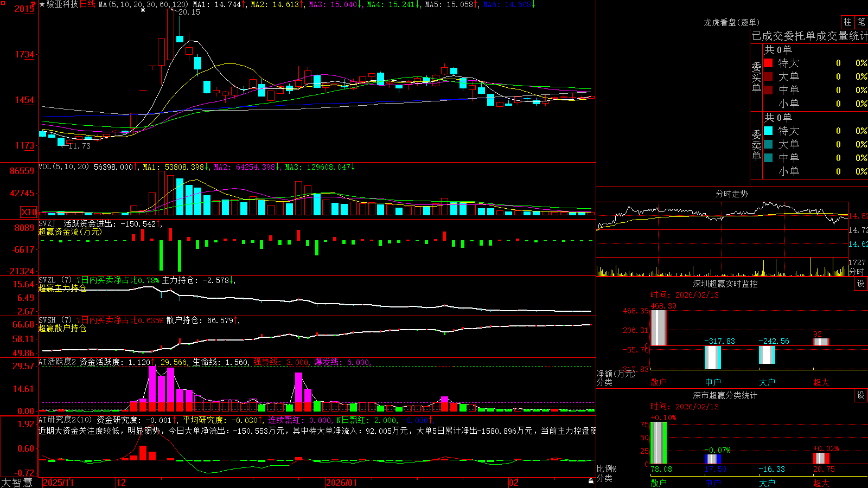Click the red 特大 buy-order color swatch
This screenshot has height=488, width=868.
(768, 63)
